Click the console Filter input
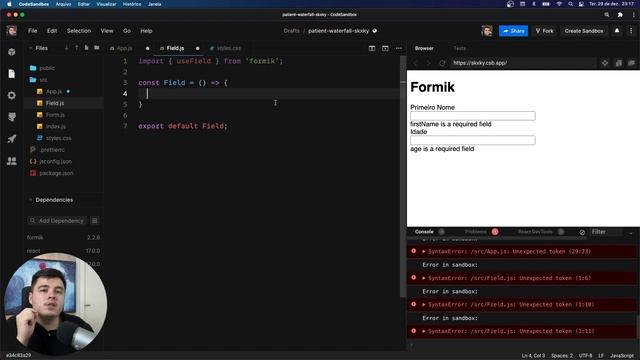Screen dimensions: 640x360 (606, 232)
